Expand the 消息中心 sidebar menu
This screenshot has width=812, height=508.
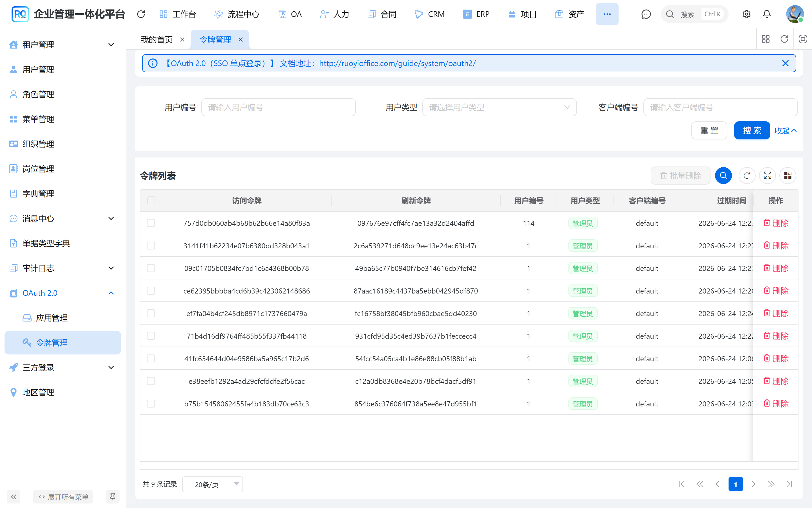coord(63,218)
